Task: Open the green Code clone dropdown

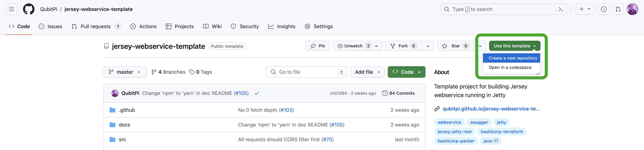Action: (x=406, y=72)
